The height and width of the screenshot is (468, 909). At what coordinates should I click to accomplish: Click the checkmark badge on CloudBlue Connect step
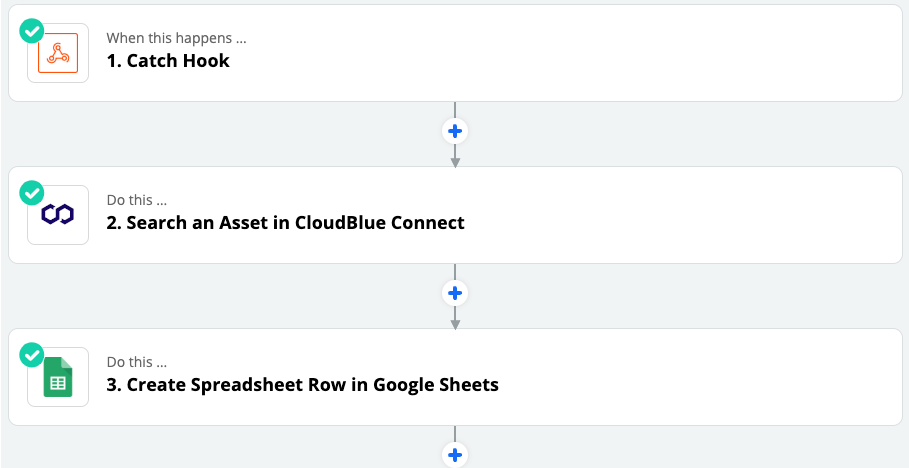32,193
